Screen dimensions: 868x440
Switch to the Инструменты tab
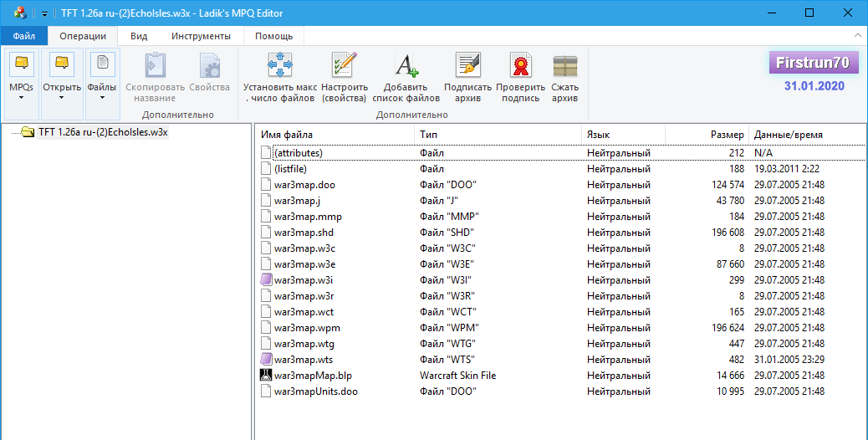201,36
